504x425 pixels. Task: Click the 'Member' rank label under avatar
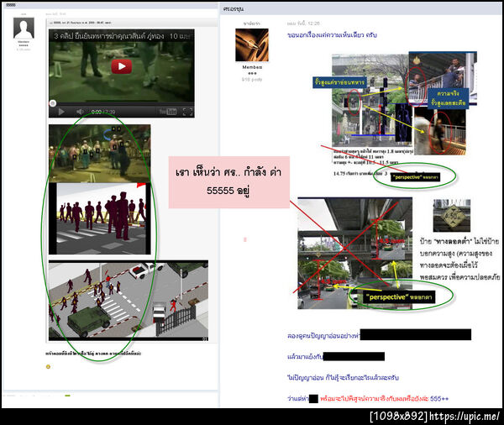click(252, 67)
